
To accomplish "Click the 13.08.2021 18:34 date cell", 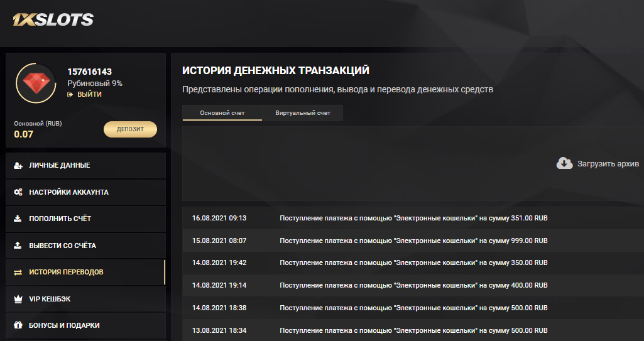I will pyautogui.click(x=219, y=330).
